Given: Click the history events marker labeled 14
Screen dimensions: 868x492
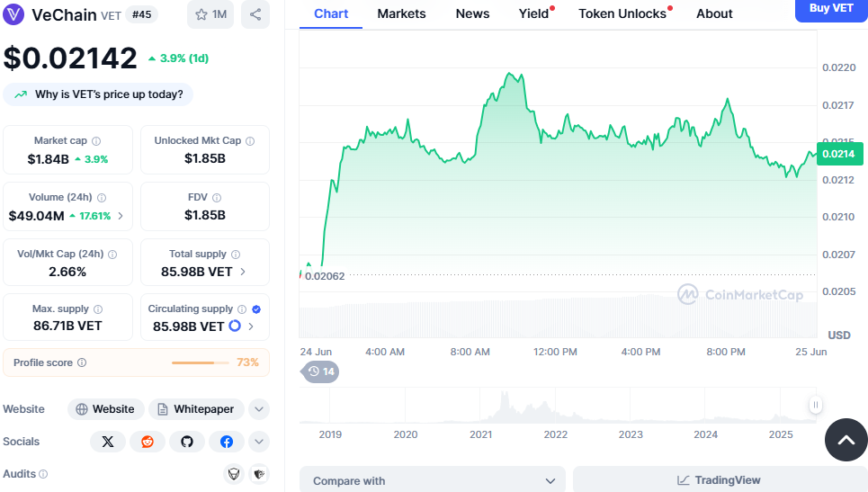Looking at the screenshot, I should click(320, 371).
